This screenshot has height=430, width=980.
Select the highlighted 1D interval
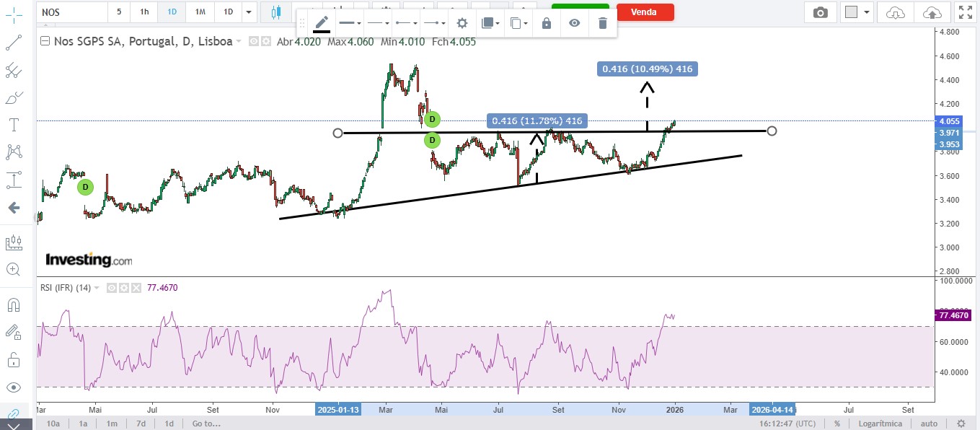click(x=172, y=12)
